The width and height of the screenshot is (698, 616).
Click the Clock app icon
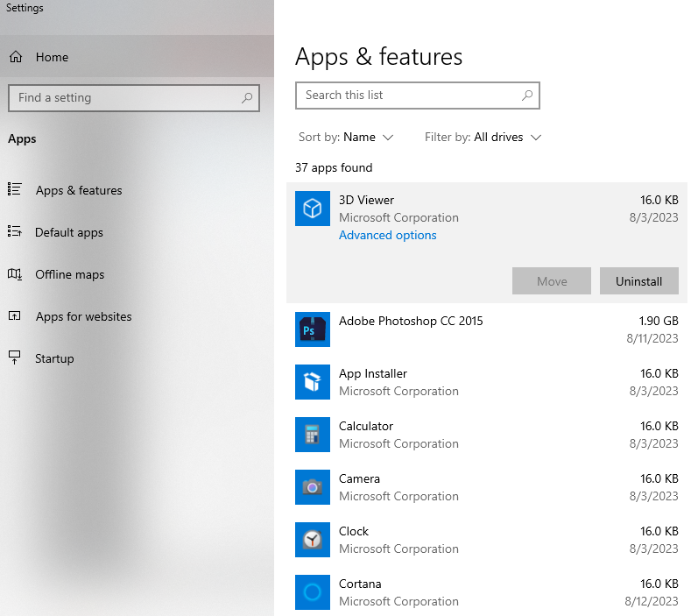pyautogui.click(x=313, y=540)
